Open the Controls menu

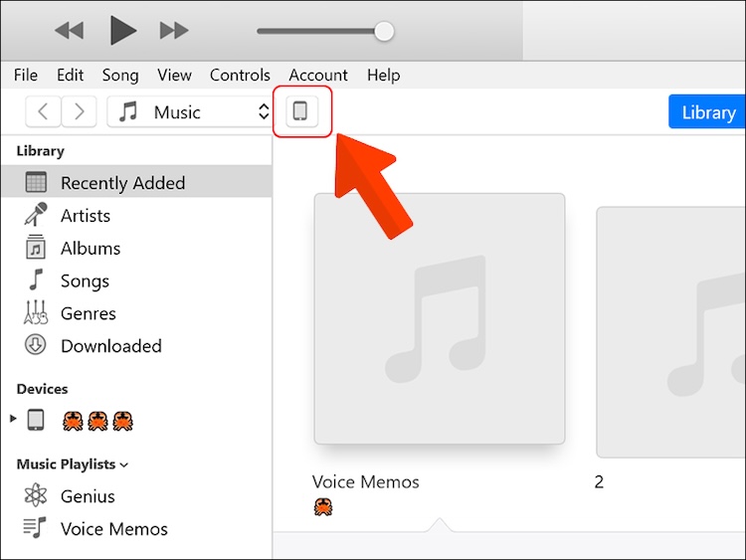[240, 76]
